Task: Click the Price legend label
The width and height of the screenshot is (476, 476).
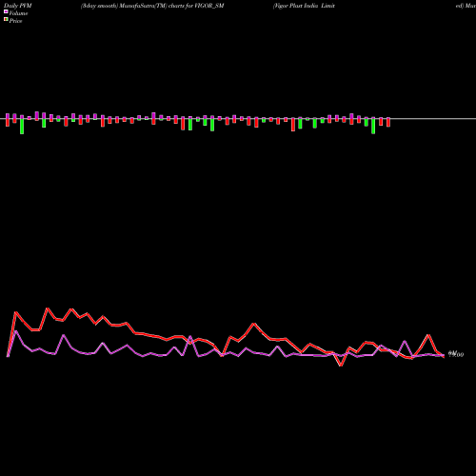Action: pos(15,21)
